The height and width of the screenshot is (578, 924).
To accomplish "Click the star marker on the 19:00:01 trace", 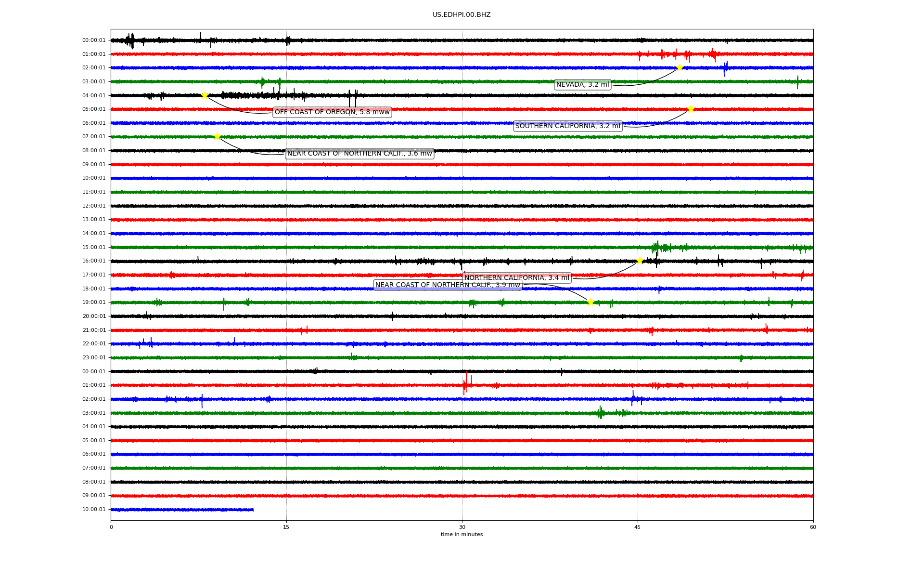I will pyautogui.click(x=590, y=302).
